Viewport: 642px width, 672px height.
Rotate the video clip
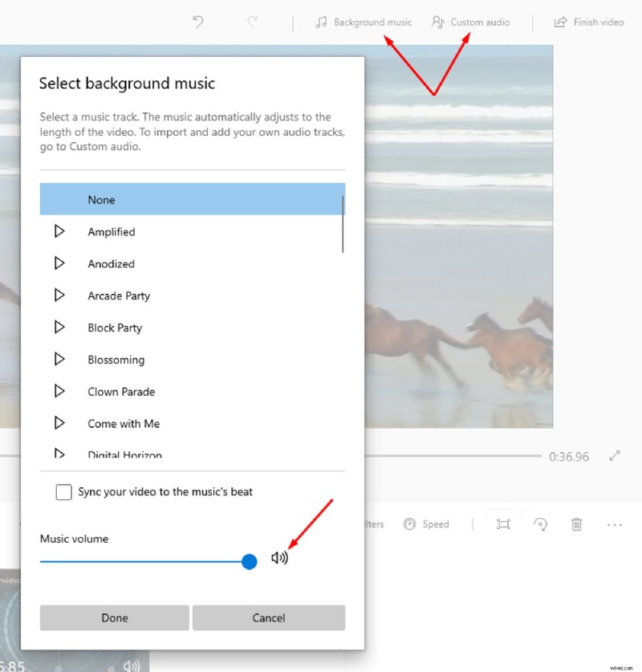[x=541, y=523]
